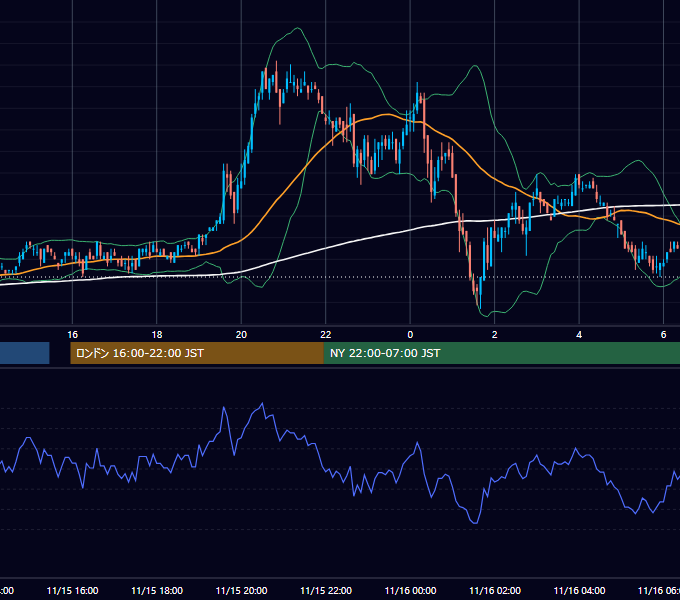Click the 11/15 20:00 date label
The height and width of the screenshot is (600, 680).
click(x=241, y=590)
